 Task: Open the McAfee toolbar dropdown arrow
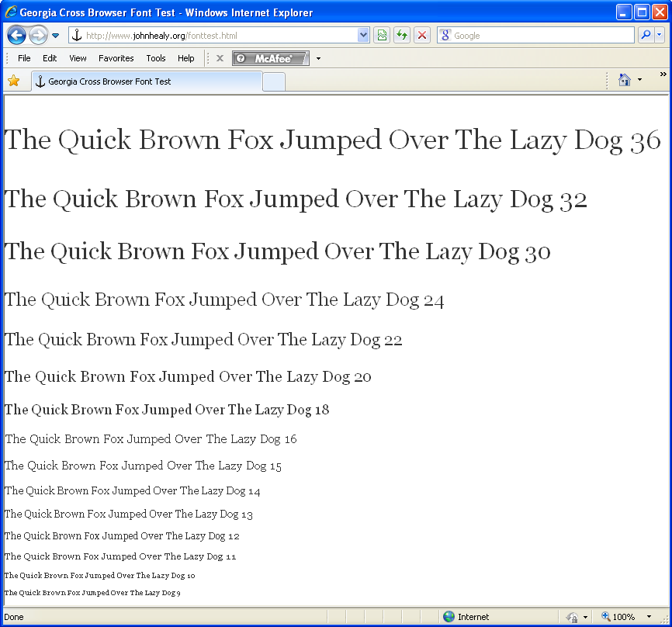pos(318,58)
